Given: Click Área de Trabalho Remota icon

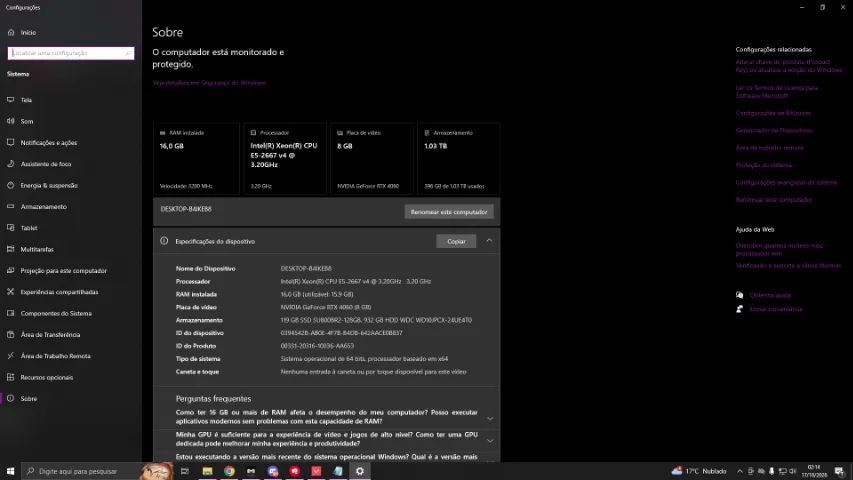Looking at the screenshot, I should click(x=10, y=356).
